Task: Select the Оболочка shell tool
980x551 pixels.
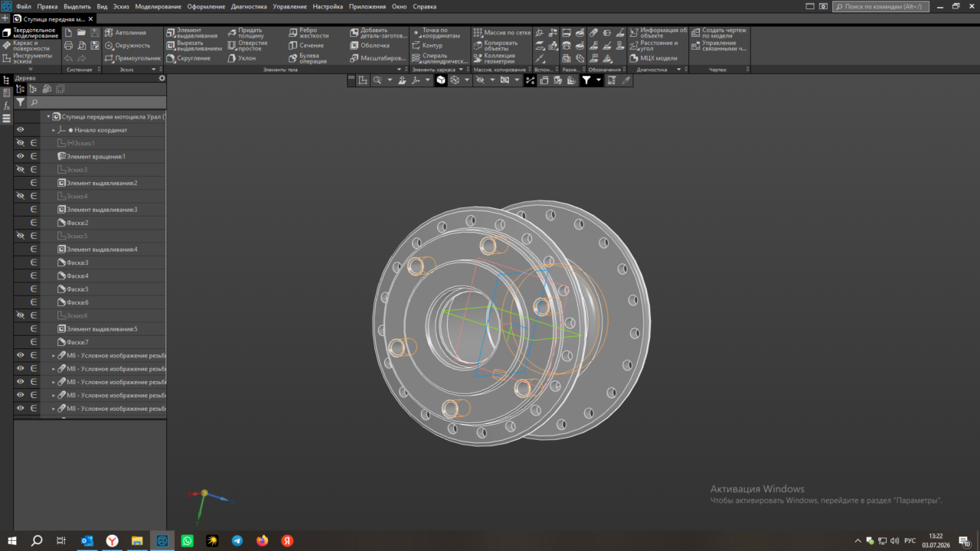Action: point(370,45)
